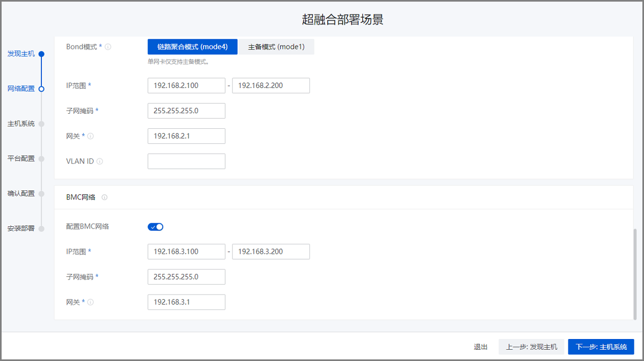This screenshot has height=361, width=644.
Task: Click the 退出 link to exit
Action: (x=480, y=347)
